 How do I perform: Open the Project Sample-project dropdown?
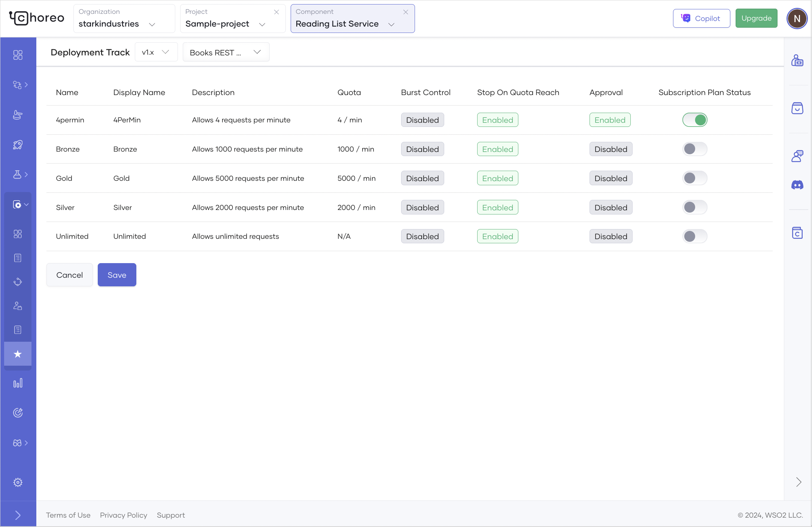click(233, 19)
